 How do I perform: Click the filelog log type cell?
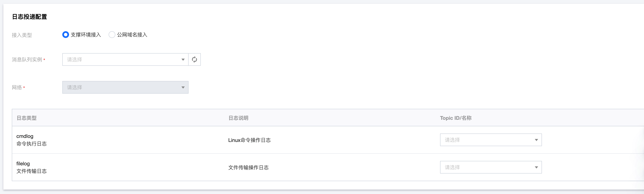click(x=31, y=167)
